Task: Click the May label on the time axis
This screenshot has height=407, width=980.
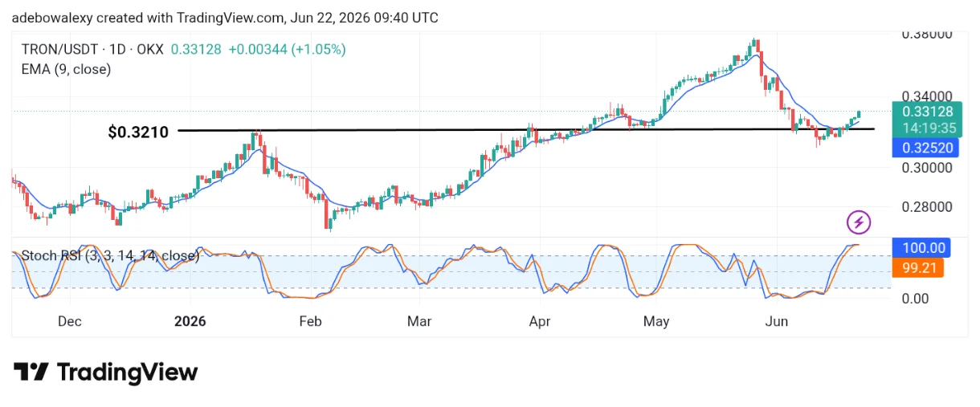Action: point(656,321)
